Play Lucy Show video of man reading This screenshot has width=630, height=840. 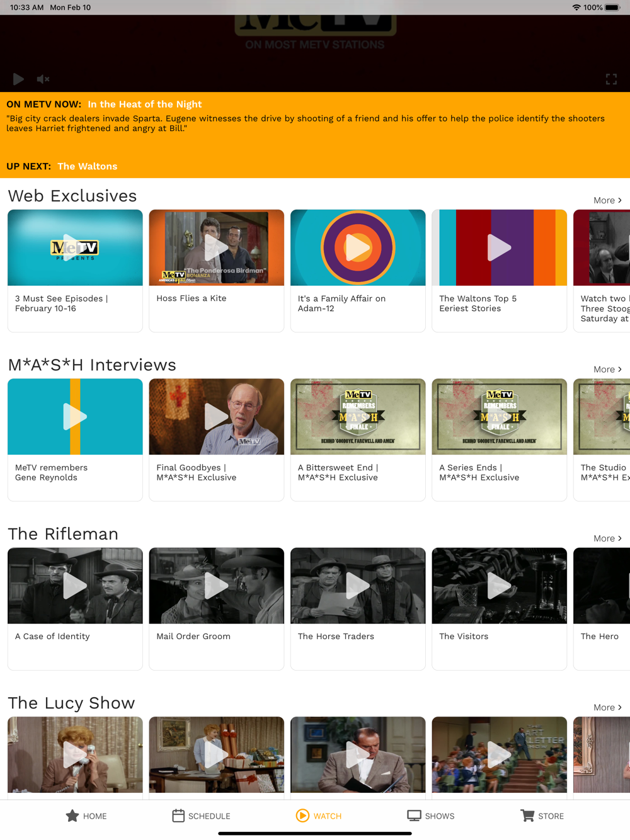[358, 754]
